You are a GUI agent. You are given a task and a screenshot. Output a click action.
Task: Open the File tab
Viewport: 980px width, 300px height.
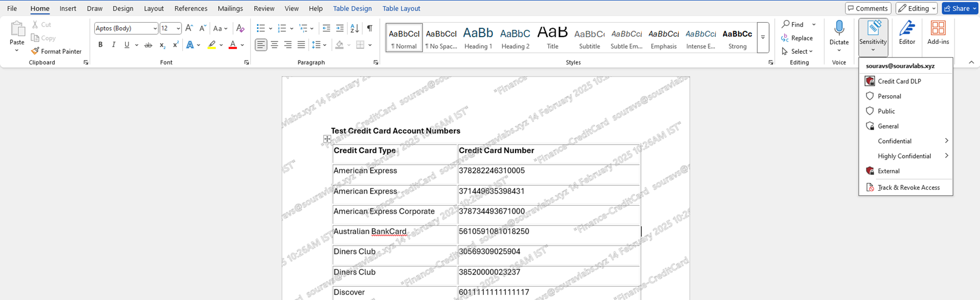[12, 8]
